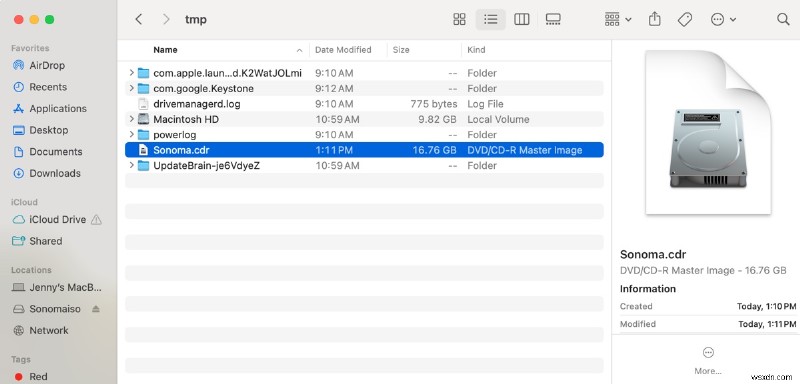Switch to list view
800x384 pixels.
(x=490, y=19)
